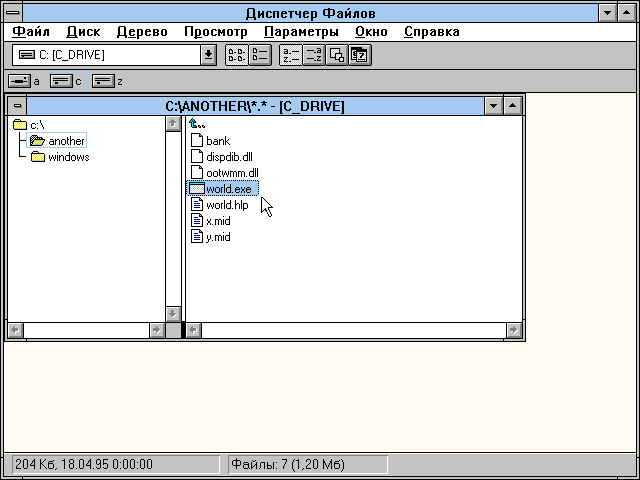
Task: Select hard drive c icon
Action: 61,81
